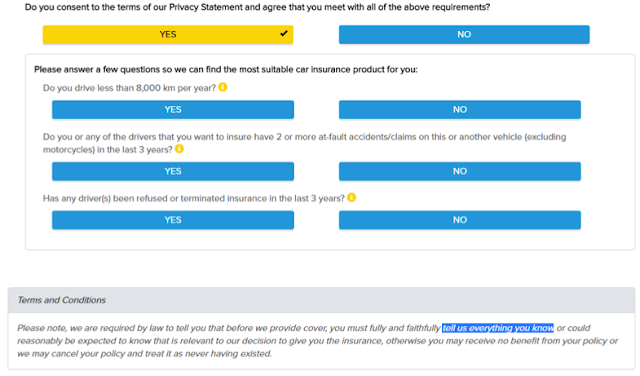
Task: Select NO for Privacy Statement consent
Action: click(464, 34)
